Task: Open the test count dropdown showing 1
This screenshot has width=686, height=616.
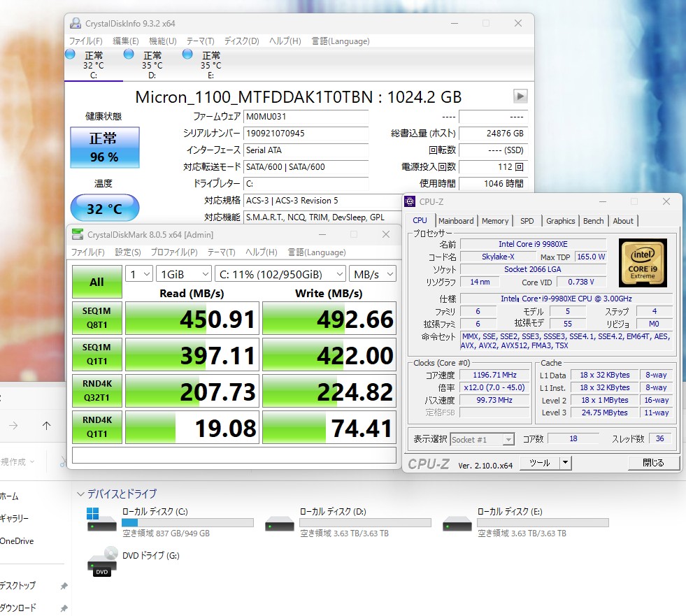Action: 139,274
